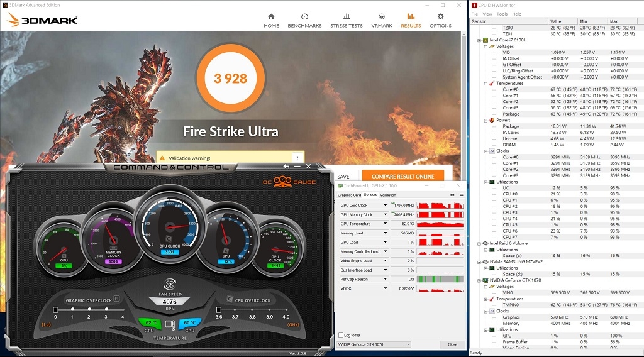Click the back arrow in Command & Control

click(x=286, y=167)
